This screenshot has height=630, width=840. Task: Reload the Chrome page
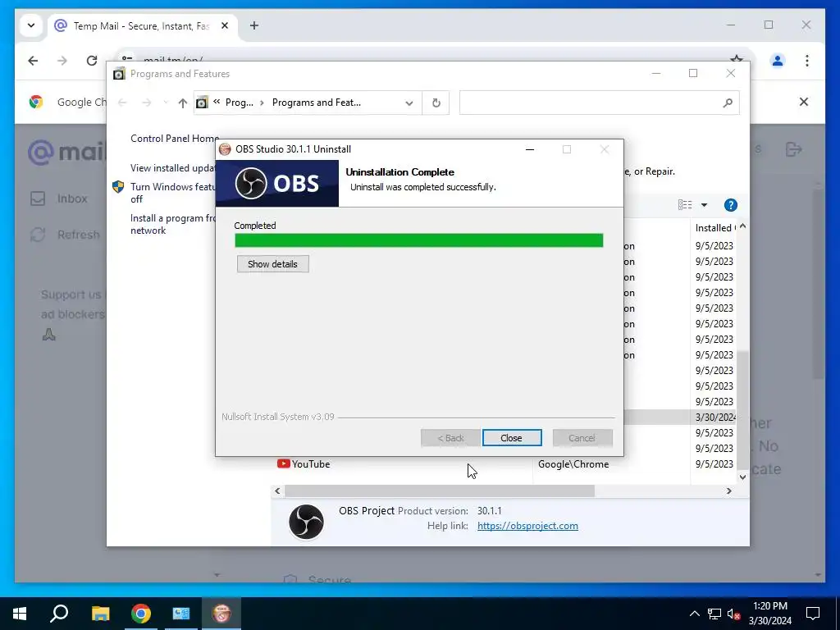point(92,61)
